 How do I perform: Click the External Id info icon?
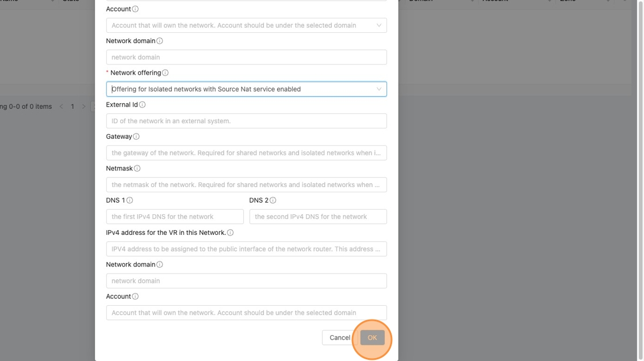point(142,105)
